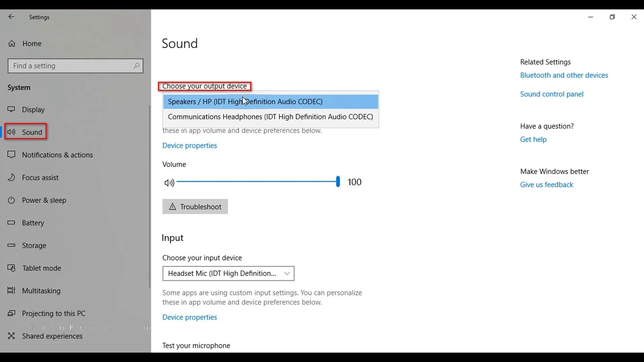Click the volume value 100
Viewport: 644px width, 362px height.
coord(354,182)
